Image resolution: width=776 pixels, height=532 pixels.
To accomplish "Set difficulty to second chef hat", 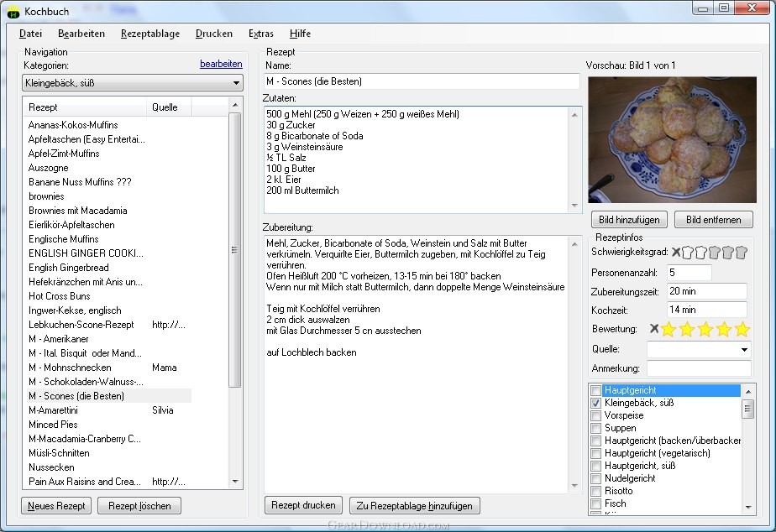I will [700, 253].
